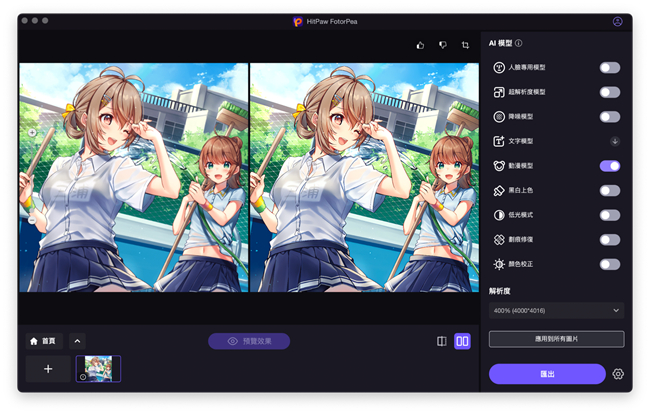Click the 黑白上色 paint brush icon
The height and width of the screenshot is (414, 650).
(499, 190)
